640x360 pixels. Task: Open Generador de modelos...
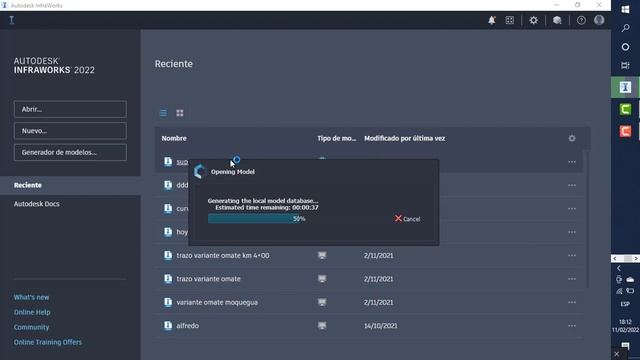pyautogui.click(x=70, y=152)
